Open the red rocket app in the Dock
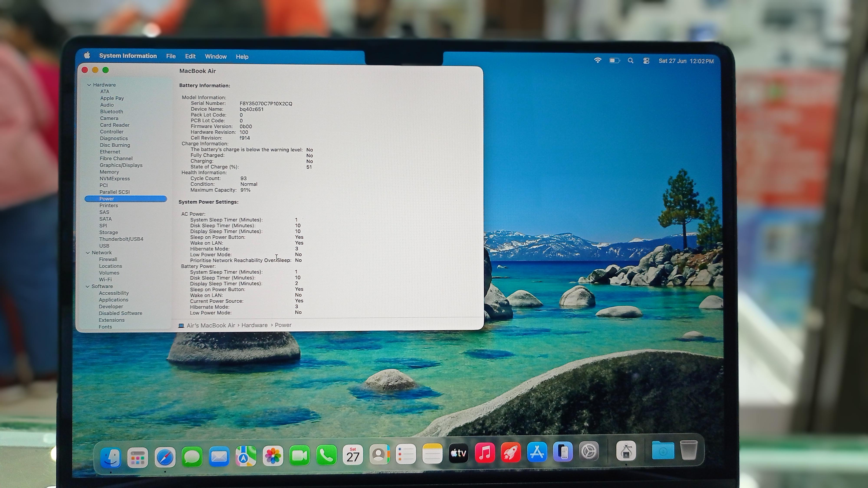The height and width of the screenshot is (488, 868). 511,452
